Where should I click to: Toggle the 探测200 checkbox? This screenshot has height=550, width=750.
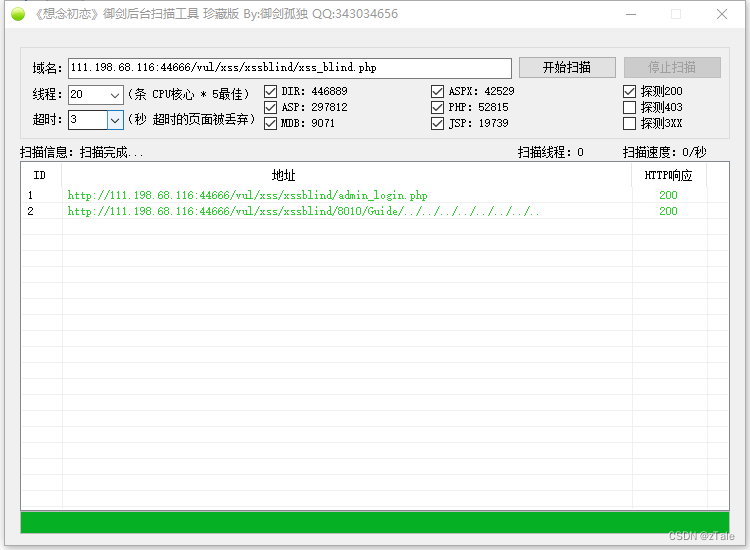(629, 91)
